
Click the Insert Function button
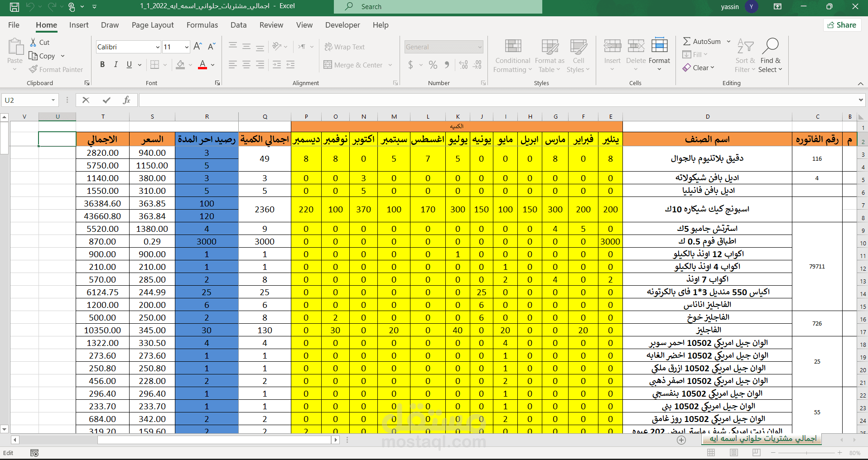click(x=126, y=100)
